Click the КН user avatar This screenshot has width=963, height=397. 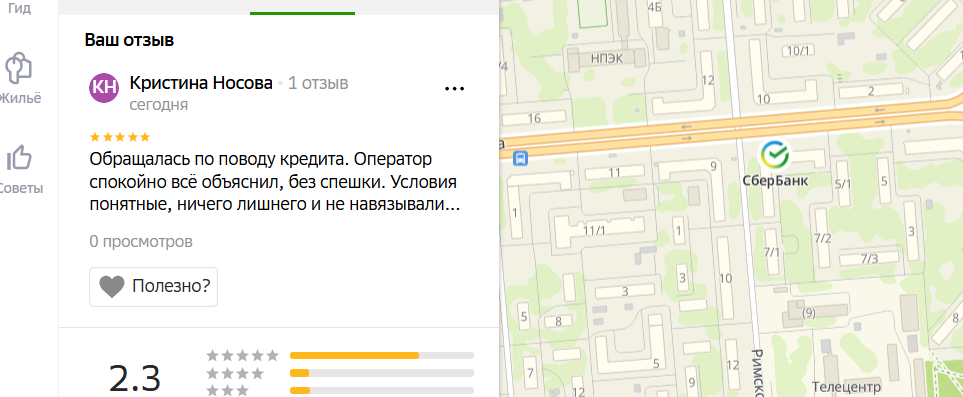(x=104, y=87)
